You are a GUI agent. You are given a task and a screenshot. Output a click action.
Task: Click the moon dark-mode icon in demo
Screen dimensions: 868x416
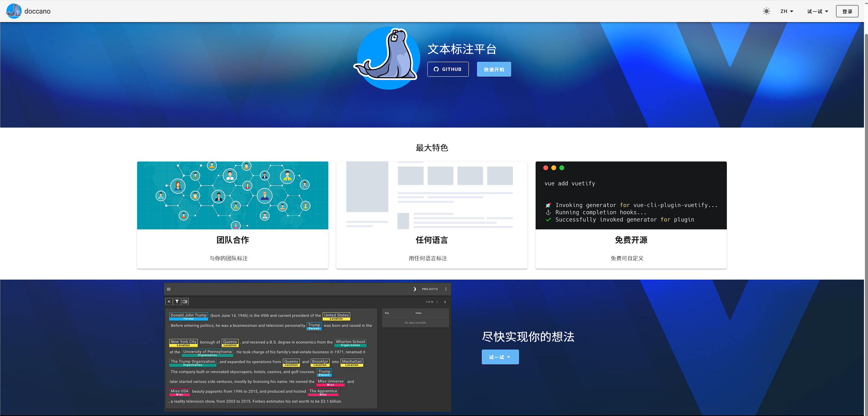[x=414, y=289]
